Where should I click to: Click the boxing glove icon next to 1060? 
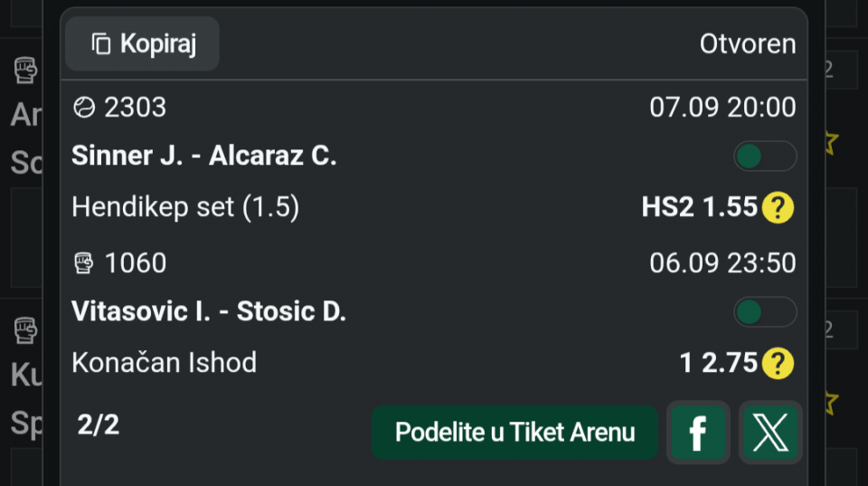coord(83,263)
